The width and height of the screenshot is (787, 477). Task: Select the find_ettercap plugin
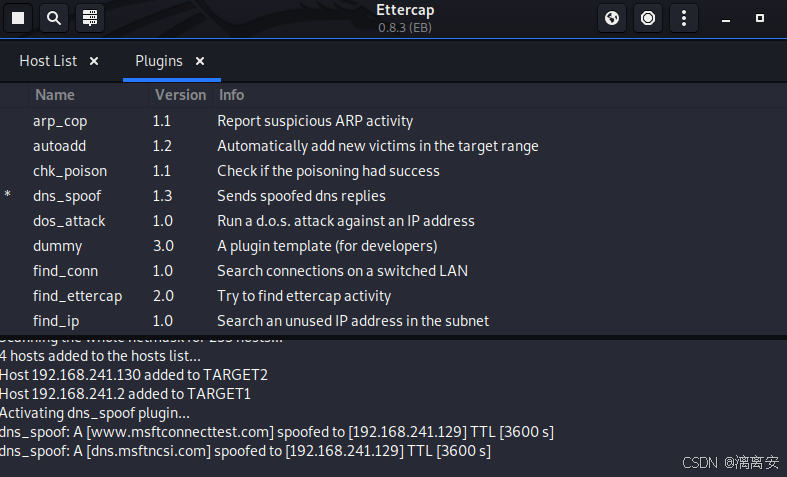click(x=394, y=296)
